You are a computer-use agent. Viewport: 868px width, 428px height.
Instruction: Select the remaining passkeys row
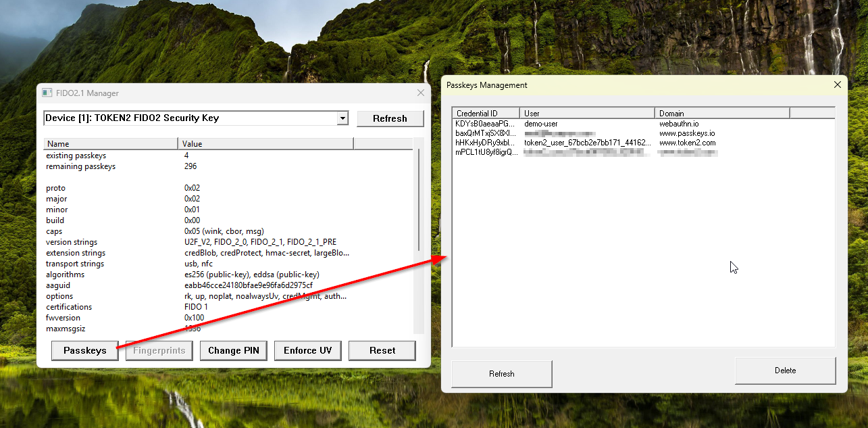click(228, 166)
